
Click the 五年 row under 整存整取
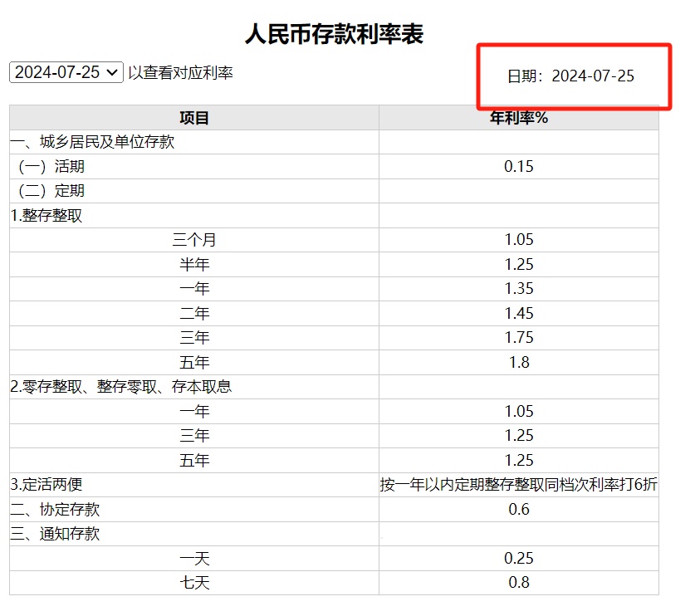[193, 362]
